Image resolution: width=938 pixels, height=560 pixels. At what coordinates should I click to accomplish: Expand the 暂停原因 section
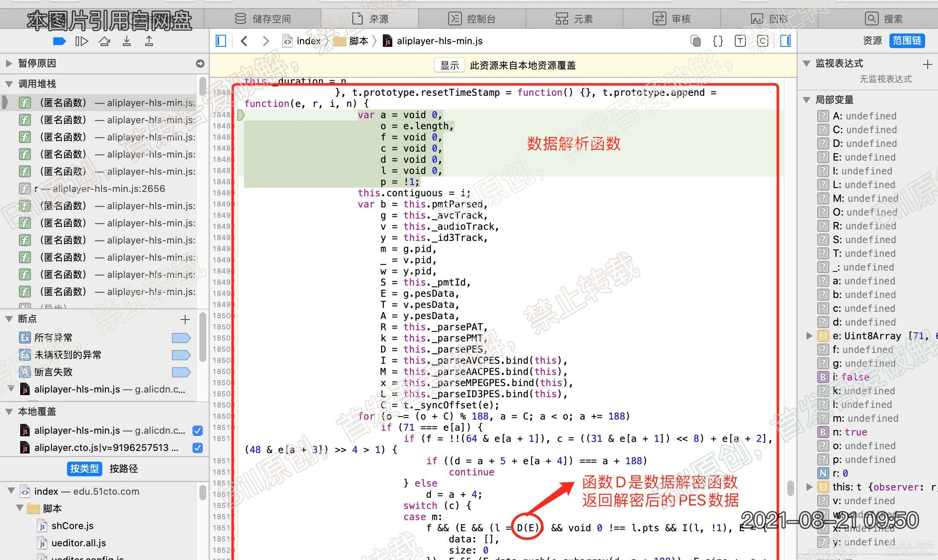pyautogui.click(x=9, y=64)
